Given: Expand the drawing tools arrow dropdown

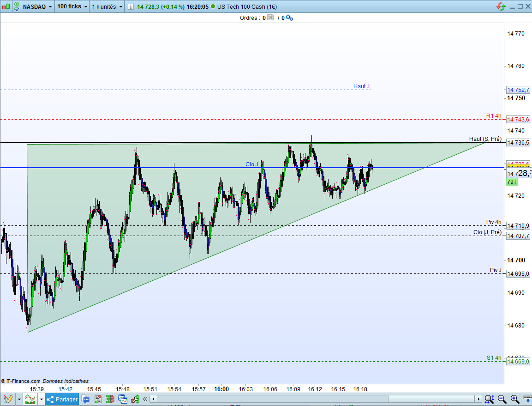Looking at the screenshot, I should pyautogui.click(x=19, y=399).
